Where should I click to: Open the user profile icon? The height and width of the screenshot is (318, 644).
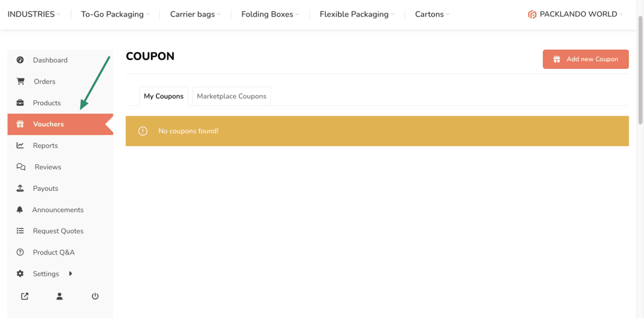(59, 296)
